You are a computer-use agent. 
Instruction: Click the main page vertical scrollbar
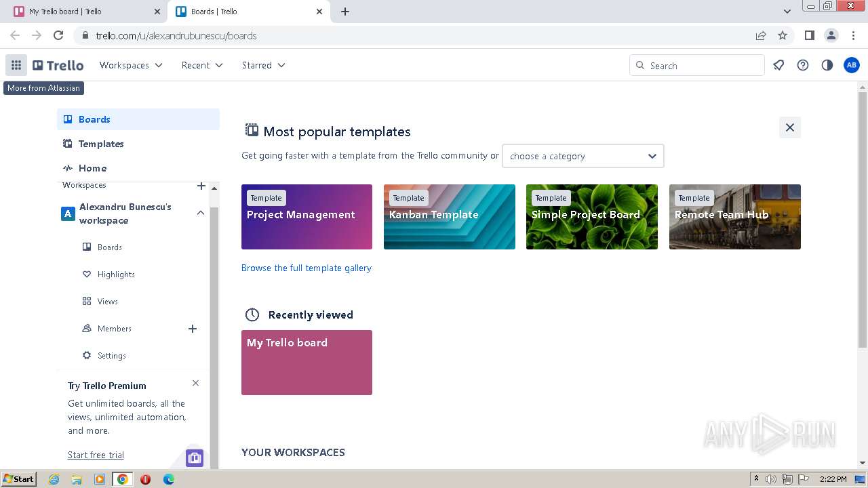[x=863, y=220]
